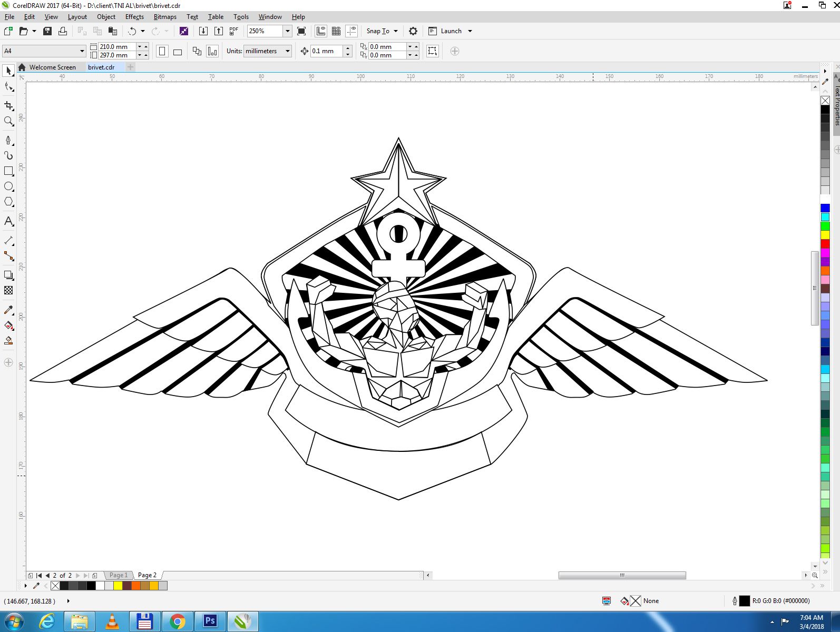This screenshot has height=632, width=840.
Task: Select the Ellipse tool
Action: [x=8, y=186]
